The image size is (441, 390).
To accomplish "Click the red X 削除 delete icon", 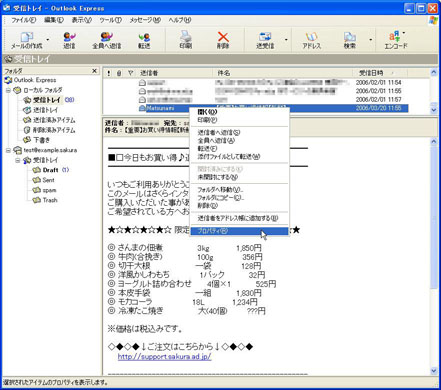I will (223, 40).
